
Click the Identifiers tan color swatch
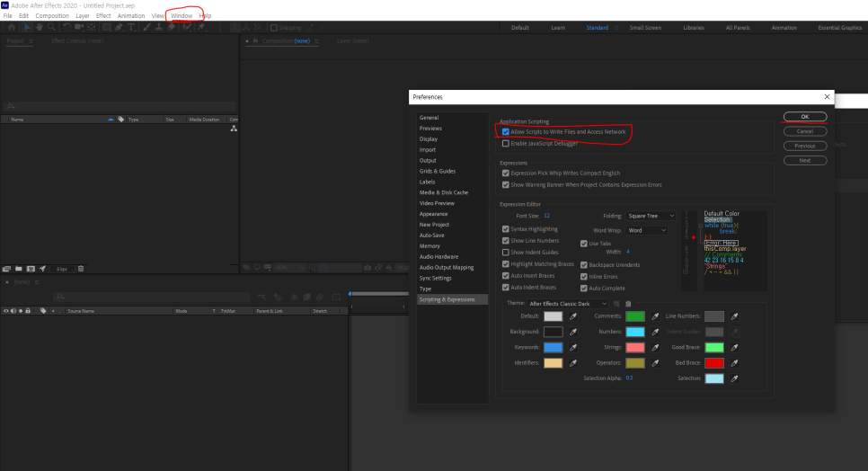point(553,362)
